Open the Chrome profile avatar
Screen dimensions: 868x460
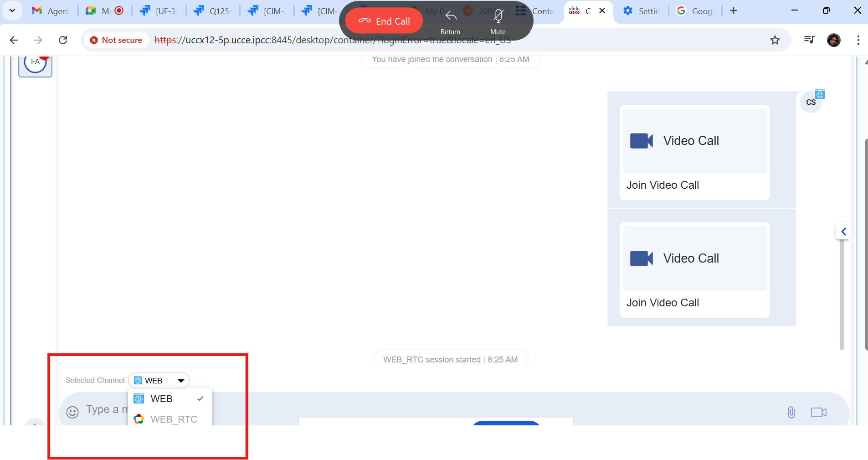pyautogui.click(x=834, y=40)
